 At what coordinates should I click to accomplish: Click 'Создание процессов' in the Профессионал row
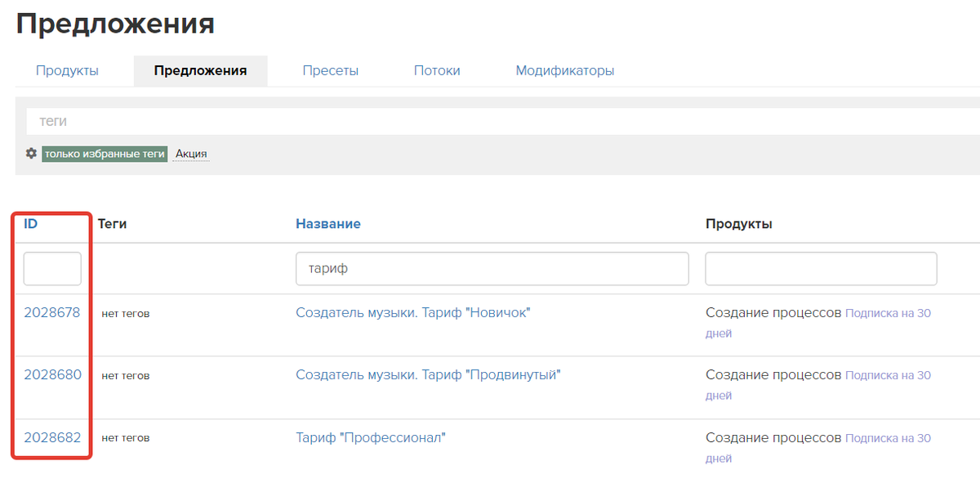[x=773, y=437]
